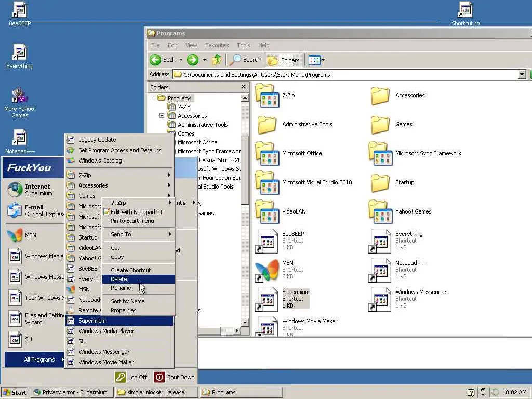Click Legacy Update in All Programs list
Image resolution: width=532 pixels, height=399 pixels.
[119, 140]
